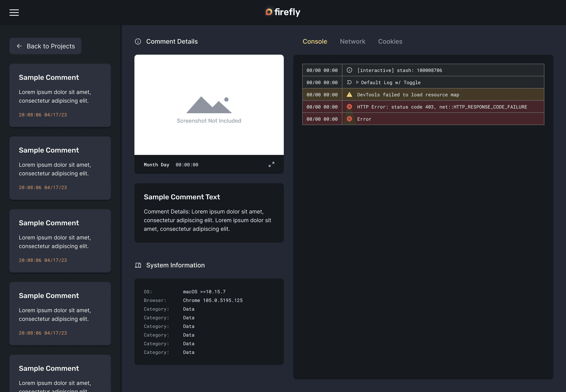Open the hamburger menu
This screenshot has height=392, width=566.
(14, 13)
